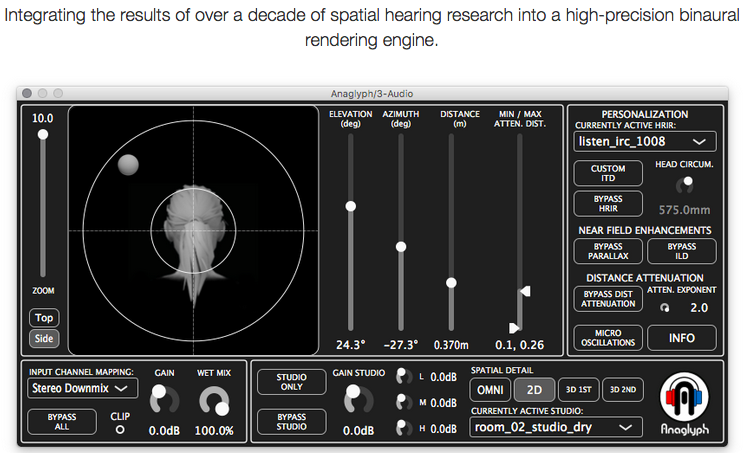Toggle Bypass HRIR
745x453 pixels.
click(x=608, y=203)
